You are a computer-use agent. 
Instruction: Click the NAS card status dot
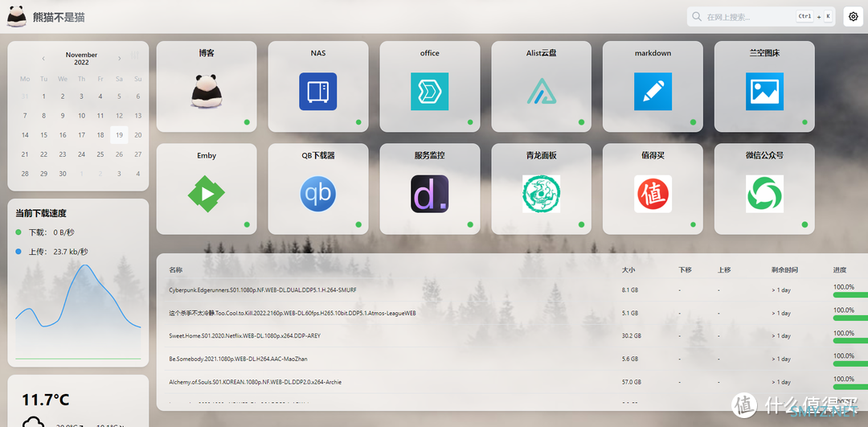tap(358, 122)
